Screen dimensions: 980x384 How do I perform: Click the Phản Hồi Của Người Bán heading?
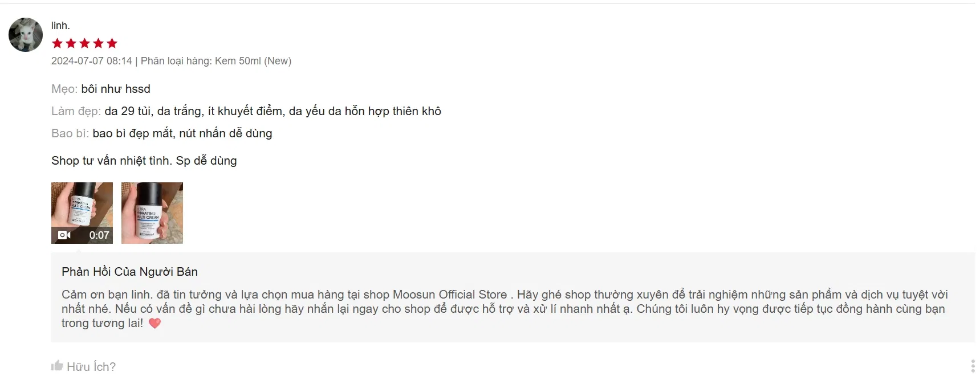point(129,272)
